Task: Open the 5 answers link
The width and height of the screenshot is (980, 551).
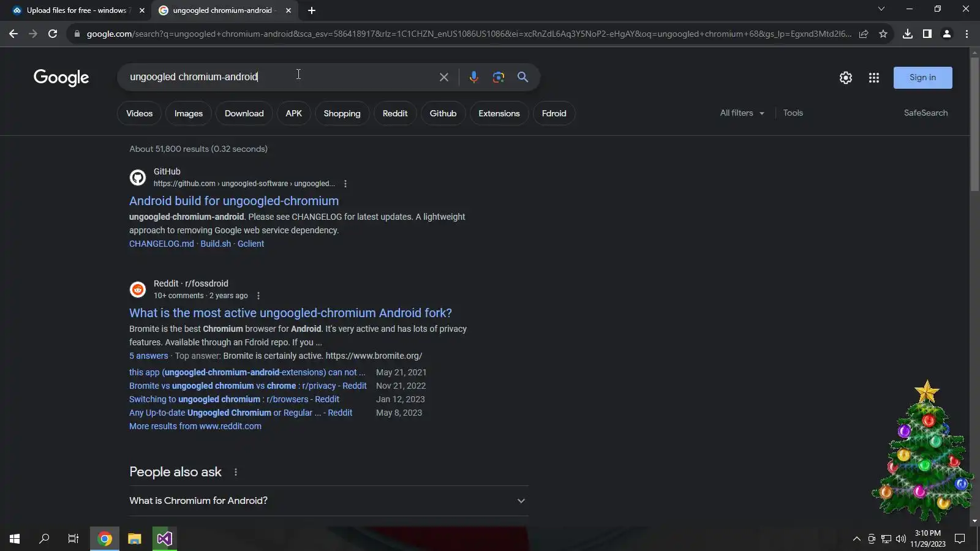Action: coord(149,356)
